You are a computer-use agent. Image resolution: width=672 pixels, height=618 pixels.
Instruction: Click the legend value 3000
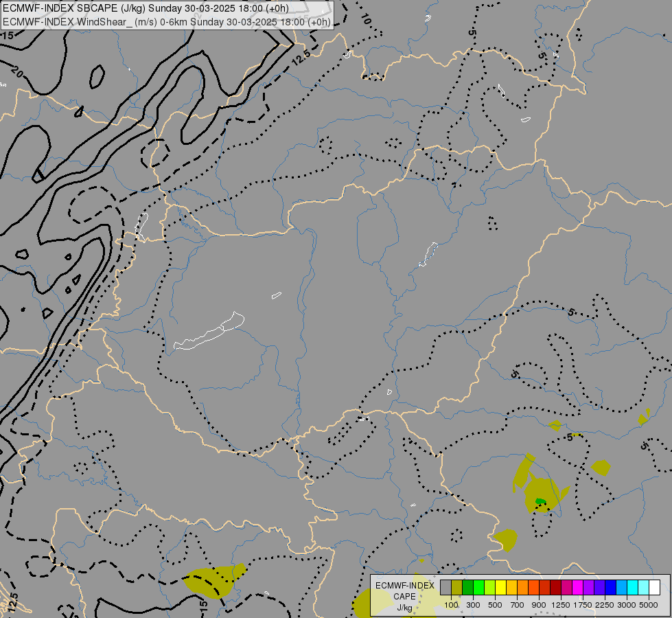627,605
